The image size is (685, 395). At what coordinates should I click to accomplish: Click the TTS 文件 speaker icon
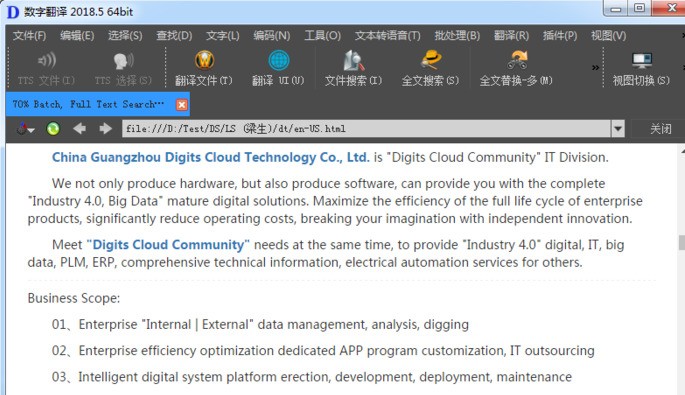(x=47, y=60)
